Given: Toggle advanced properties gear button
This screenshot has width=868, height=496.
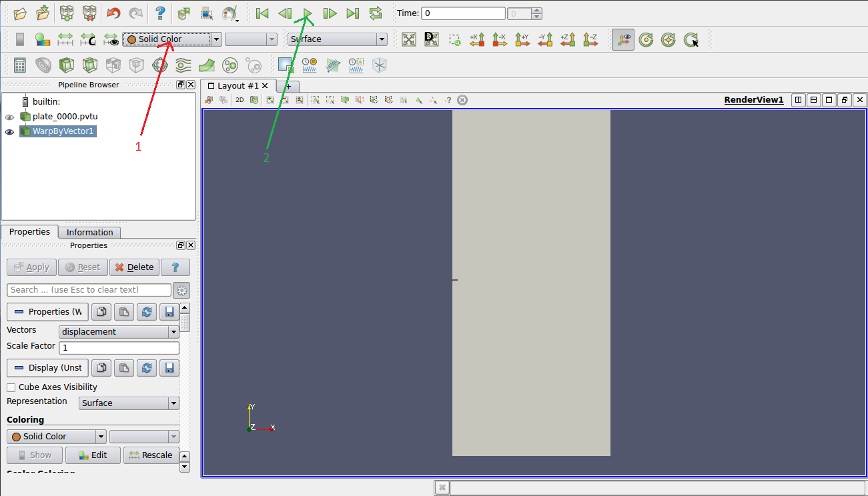Looking at the screenshot, I should coord(181,290).
